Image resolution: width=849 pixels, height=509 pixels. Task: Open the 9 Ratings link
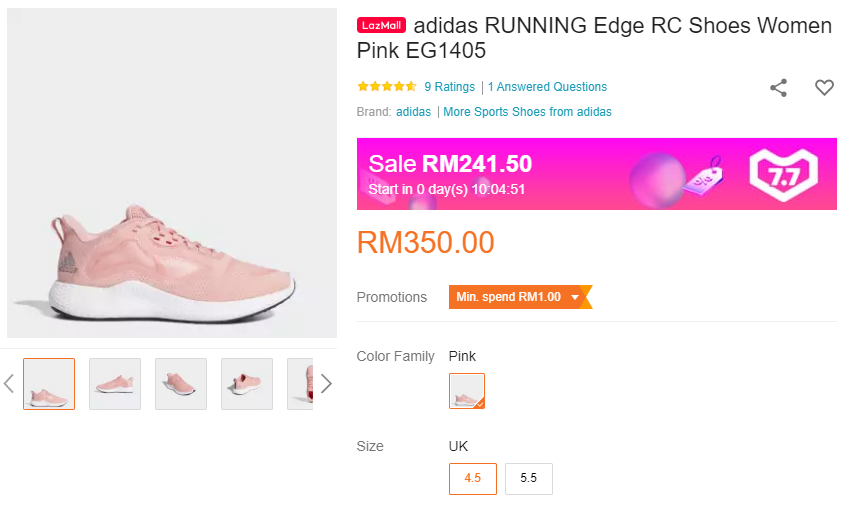pos(449,87)
